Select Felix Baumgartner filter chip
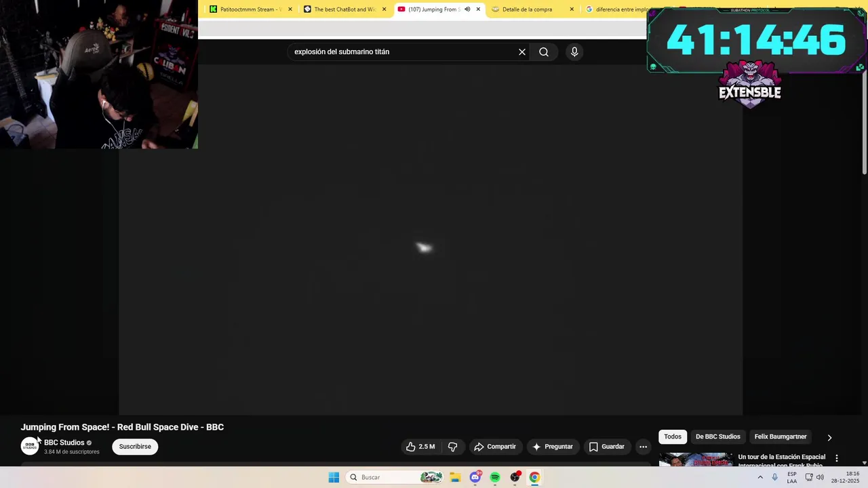This screenshot has width=868, height=488. (781, 436)
